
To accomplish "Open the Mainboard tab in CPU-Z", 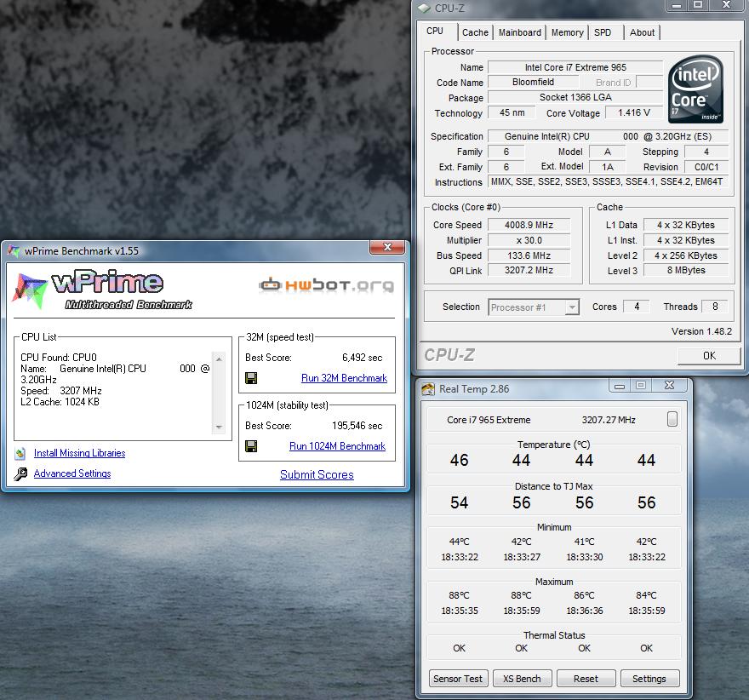I will (520, 32).
